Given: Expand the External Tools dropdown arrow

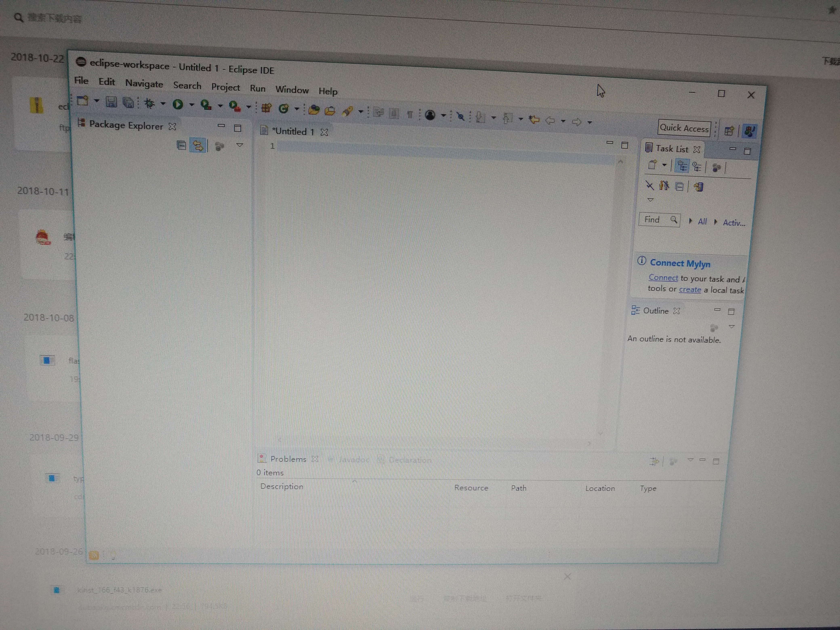Looking at the screenshot, I should [248, 107].
